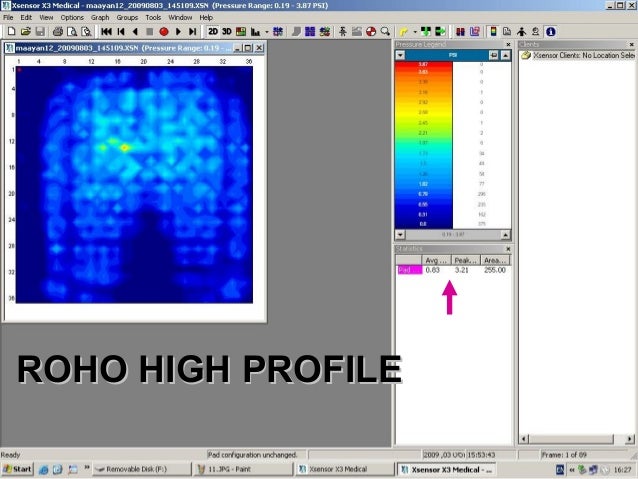Start recording with the red circle button
Viewport: 638px width, 479px height.
164,31
